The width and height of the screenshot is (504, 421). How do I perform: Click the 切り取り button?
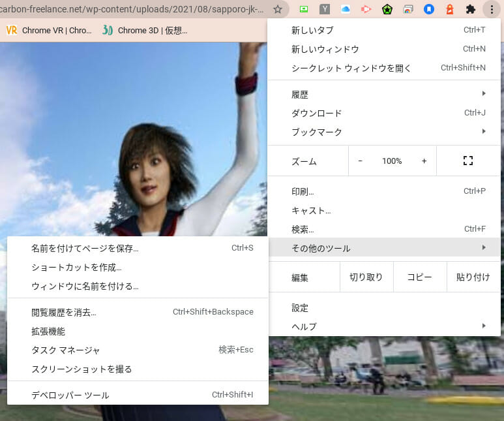[x=366, y=277]
